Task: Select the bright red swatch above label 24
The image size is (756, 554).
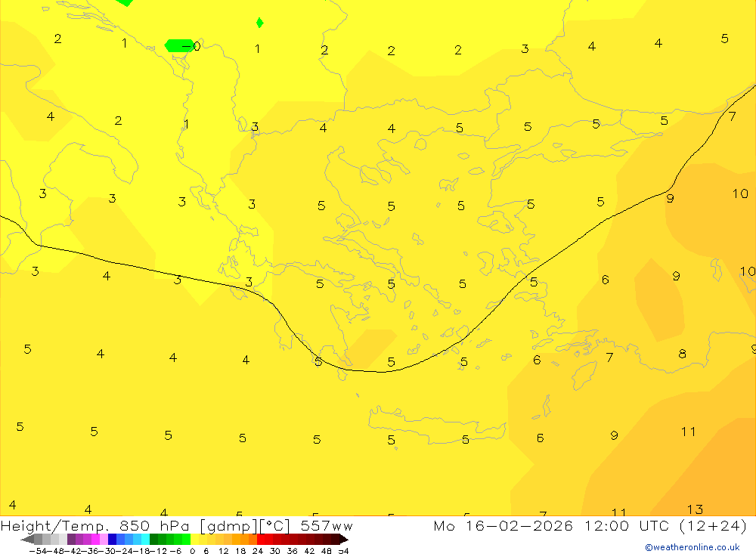Action: [x=261, y=540]
